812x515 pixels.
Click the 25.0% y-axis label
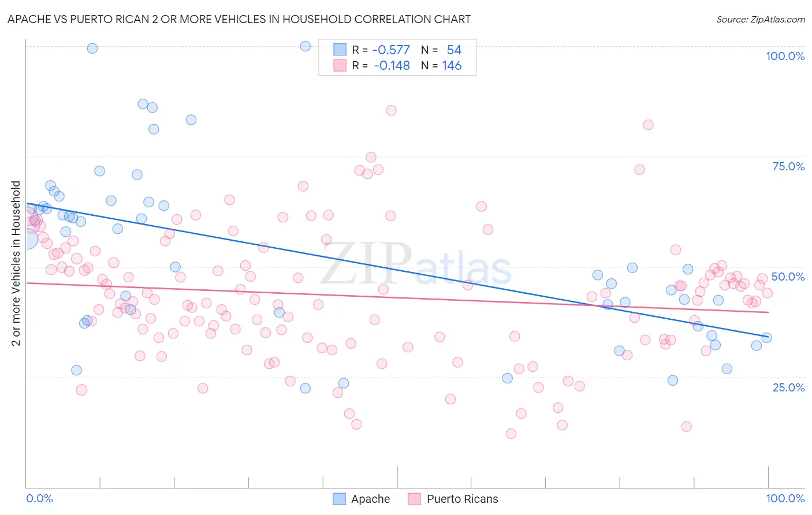(x=789, y=387)
